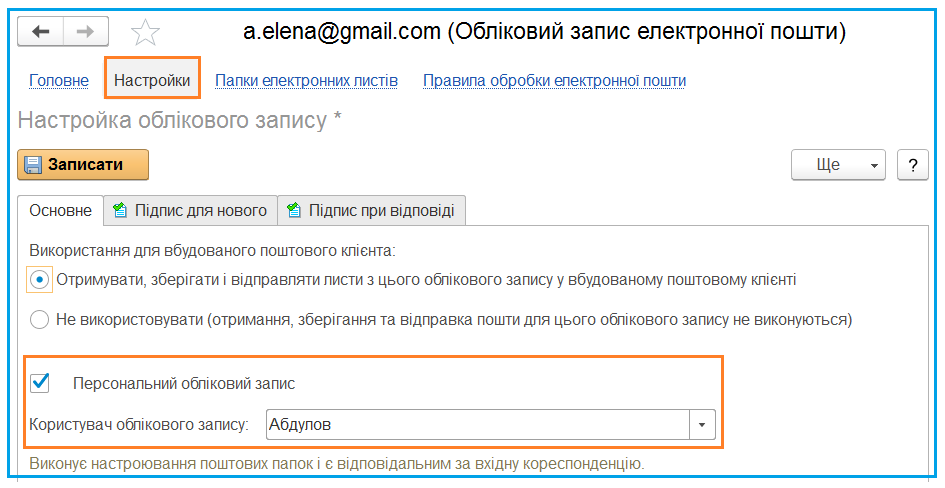Add to favorites with the star icon
The width and height of the screenshot is (945, 488).
(x=145, y=32)
